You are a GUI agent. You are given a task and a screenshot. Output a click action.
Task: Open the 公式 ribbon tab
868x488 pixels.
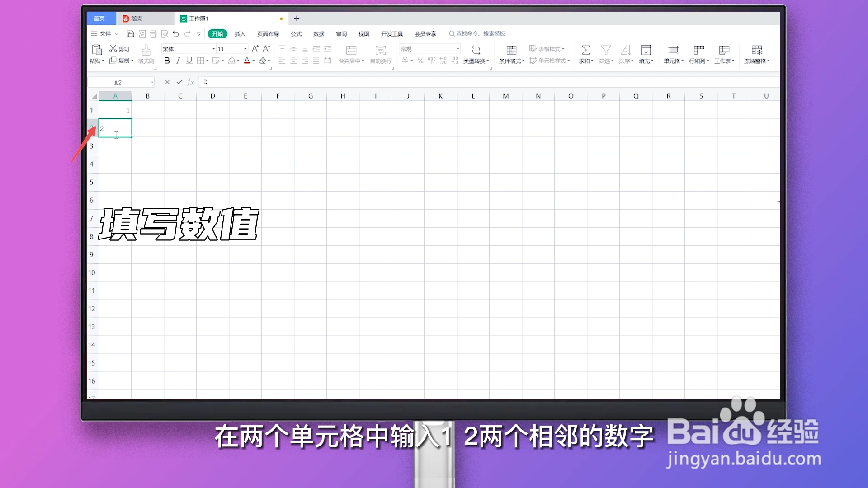click(x=296, y=34)
